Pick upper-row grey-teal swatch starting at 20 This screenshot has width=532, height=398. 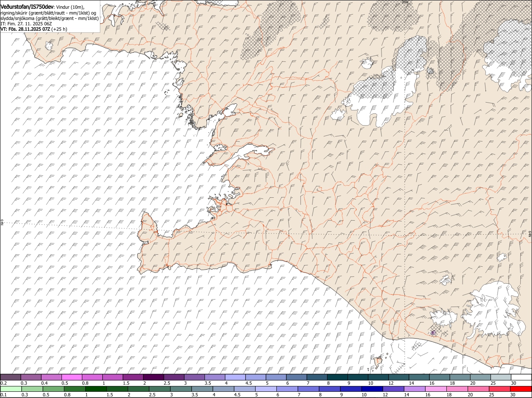click(480, 377)
